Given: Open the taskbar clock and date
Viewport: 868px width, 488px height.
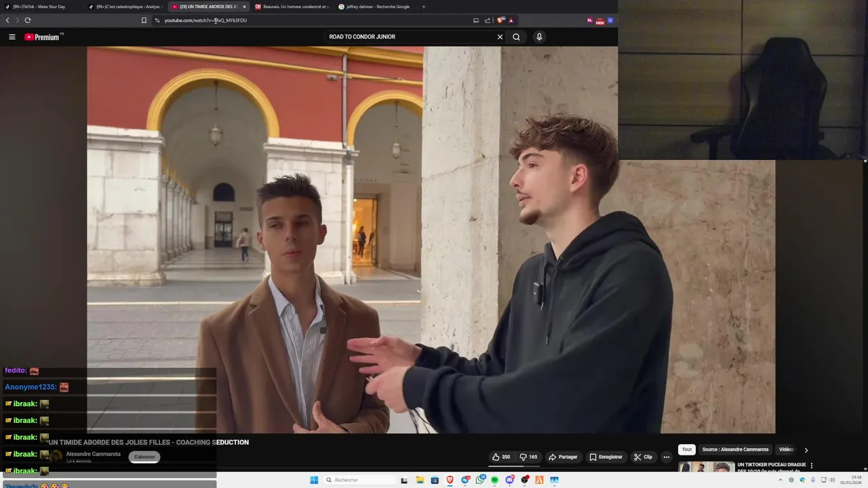Looking at the screenshot, I should (850, 480).
